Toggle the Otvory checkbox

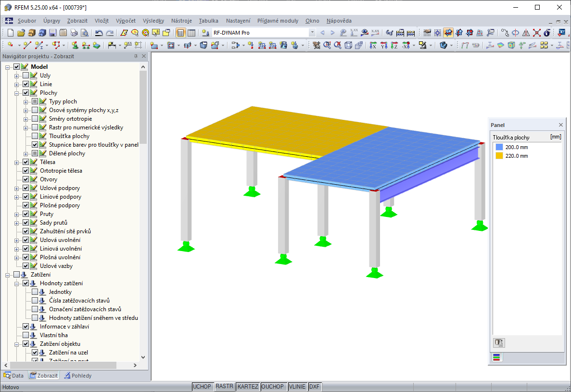click(26, 179)
